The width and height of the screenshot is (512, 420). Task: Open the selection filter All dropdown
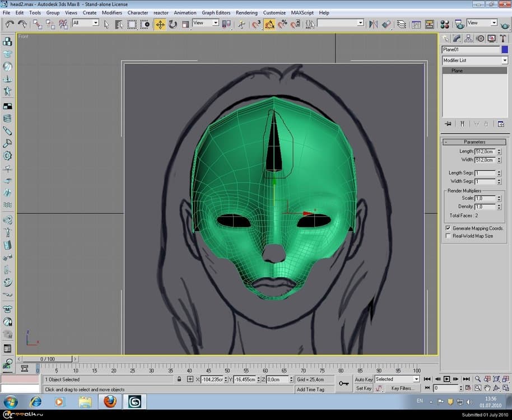point(85,23)
